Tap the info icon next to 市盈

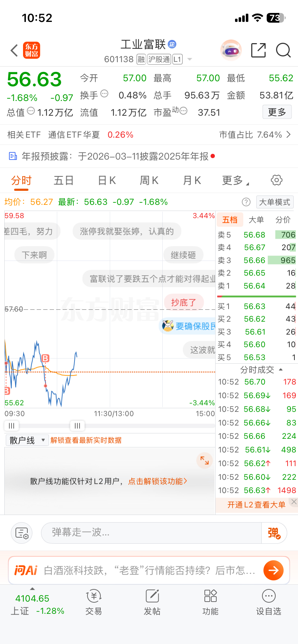click(183, 111)
